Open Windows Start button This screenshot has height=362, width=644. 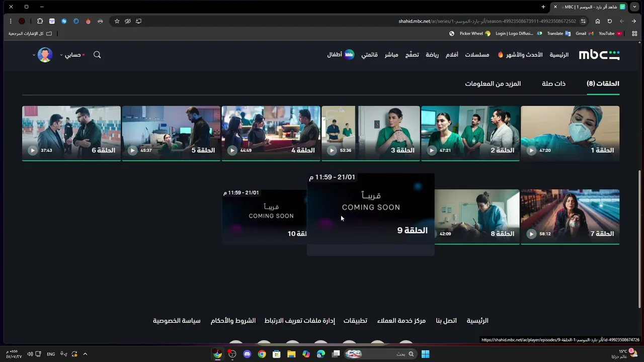point(425,354)
